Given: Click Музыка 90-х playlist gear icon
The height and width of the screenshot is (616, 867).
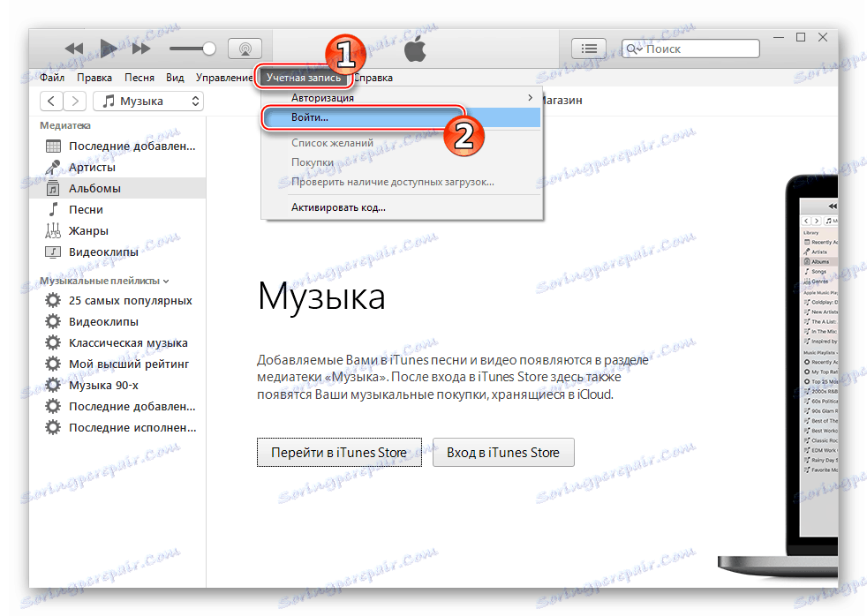Looking at the screenshot, I should (x=52, y=385).
